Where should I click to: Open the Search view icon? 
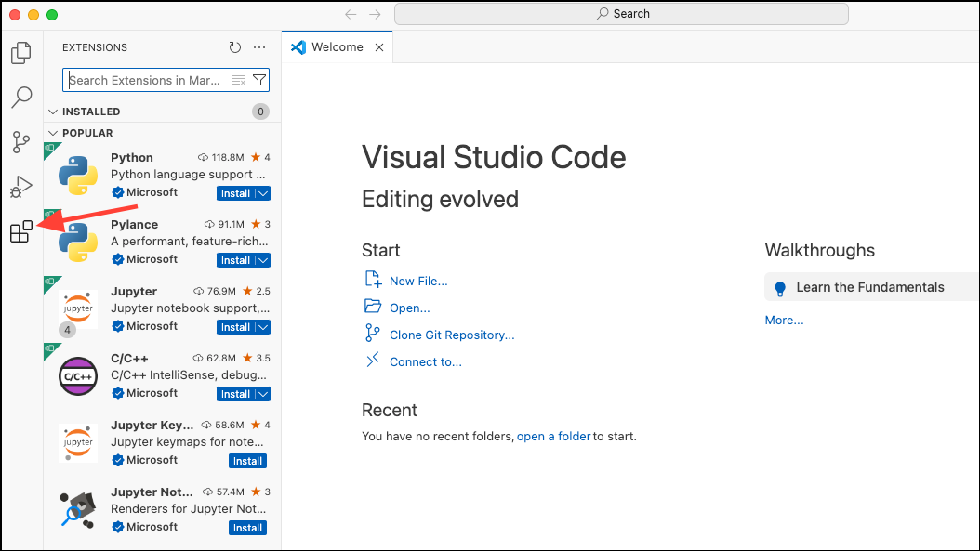point(20,98)
